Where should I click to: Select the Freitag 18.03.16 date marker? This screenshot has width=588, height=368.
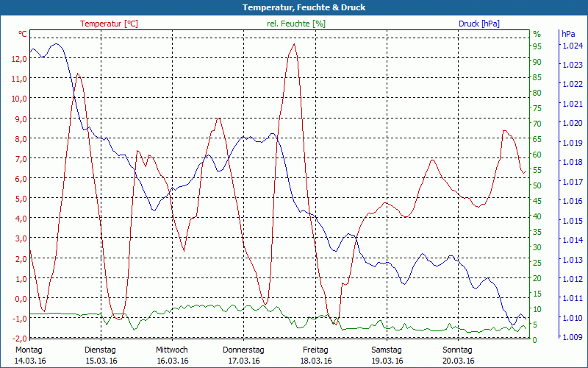315,355
